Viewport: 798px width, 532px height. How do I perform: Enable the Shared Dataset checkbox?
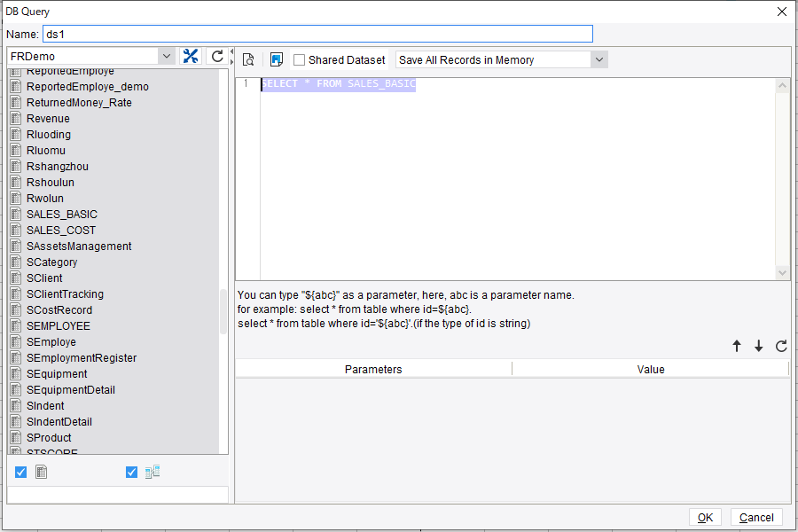(300, 60)
